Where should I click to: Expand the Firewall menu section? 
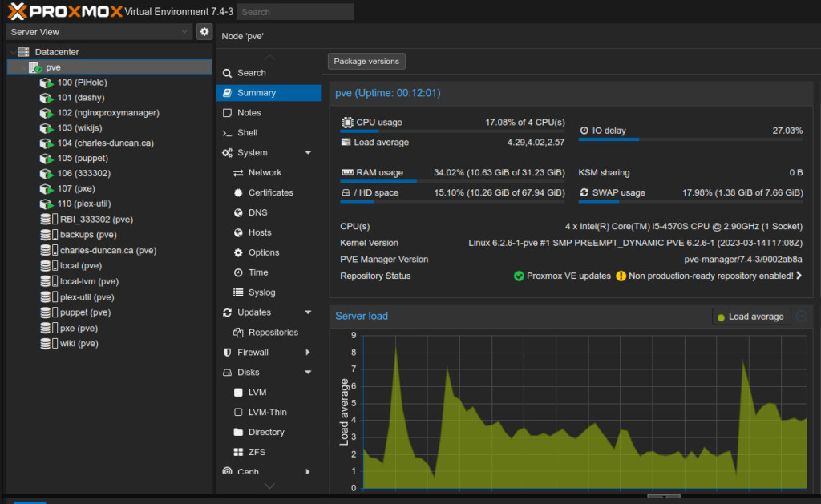coord(308,353)
